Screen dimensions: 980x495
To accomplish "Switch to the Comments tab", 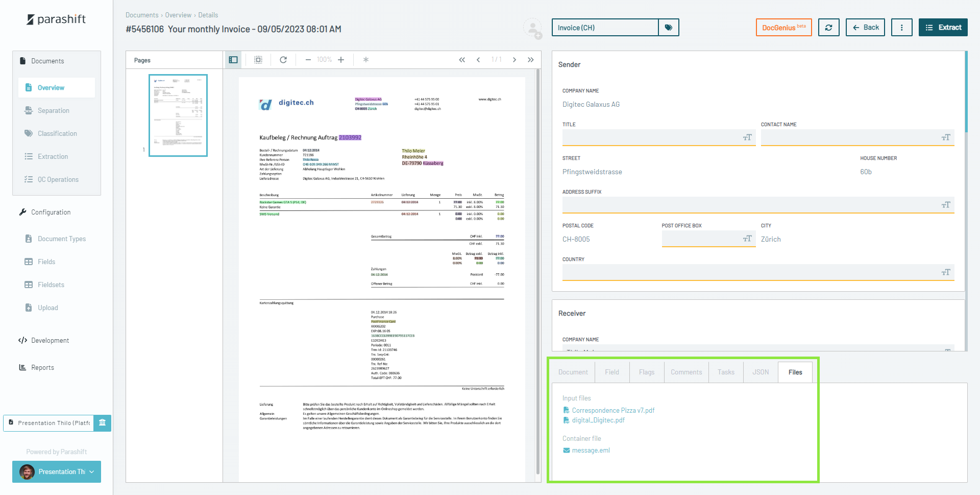I will click(687, 372).
